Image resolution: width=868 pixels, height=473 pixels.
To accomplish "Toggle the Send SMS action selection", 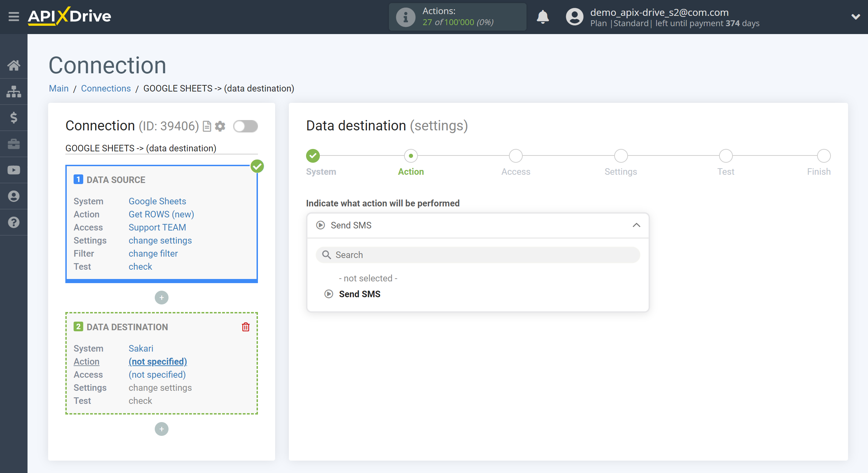I will click(x=359, y=294).
